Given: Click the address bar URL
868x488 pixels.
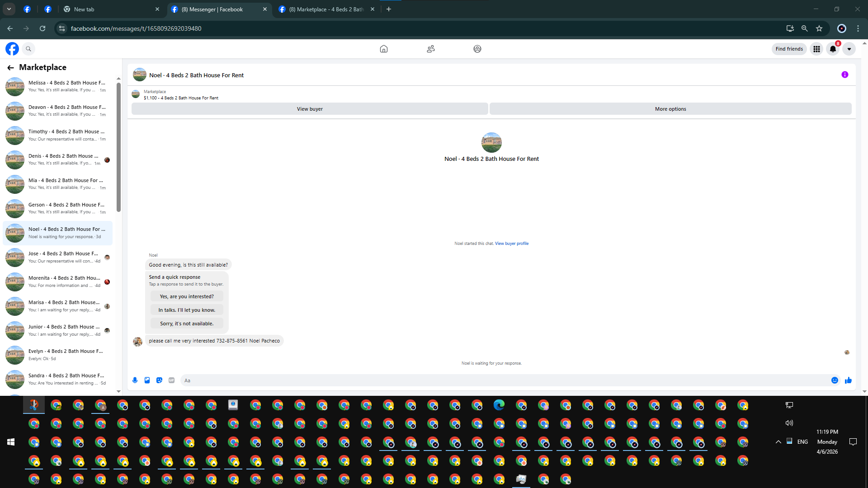Looking at the screenshot, I should tap(136, 28).
